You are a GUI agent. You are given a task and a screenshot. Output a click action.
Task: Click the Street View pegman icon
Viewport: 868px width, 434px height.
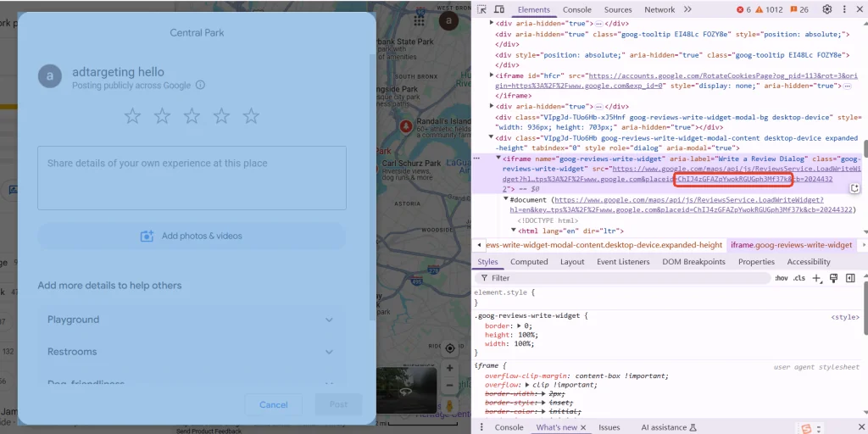coord(449,406)
